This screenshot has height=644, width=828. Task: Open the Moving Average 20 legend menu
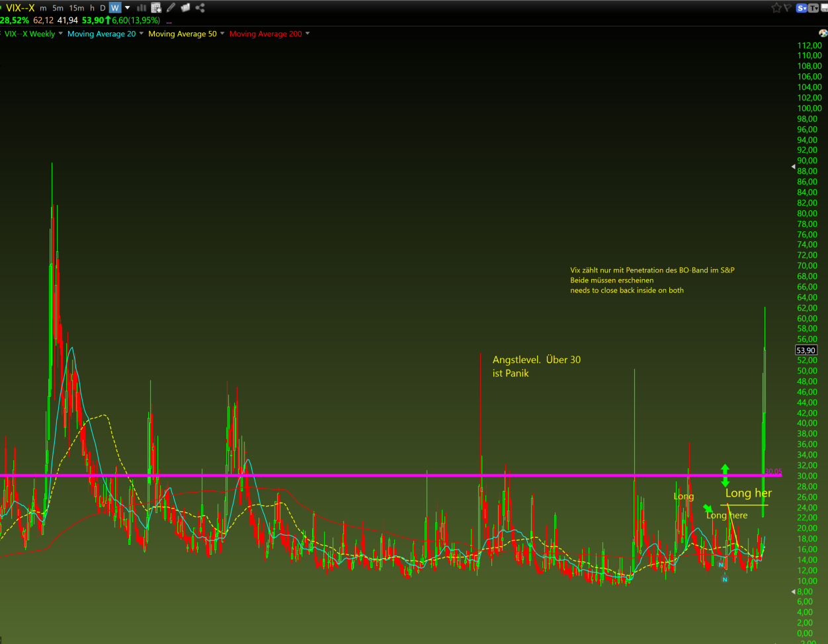pyautogui.click(x=101, y=34)
